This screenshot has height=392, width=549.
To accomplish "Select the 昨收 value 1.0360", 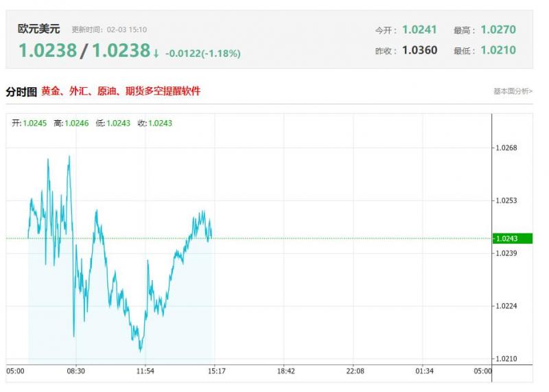I will (x=419, y=50).
